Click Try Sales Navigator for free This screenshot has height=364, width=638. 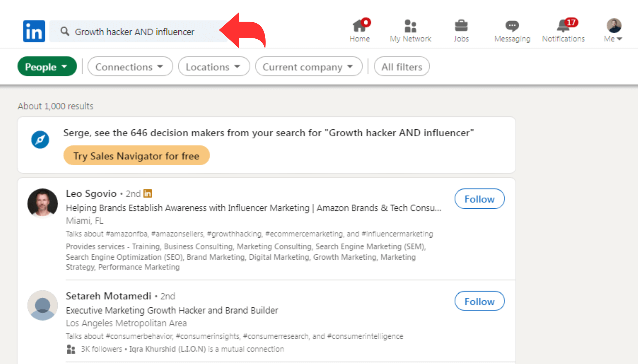pos(136,155)
